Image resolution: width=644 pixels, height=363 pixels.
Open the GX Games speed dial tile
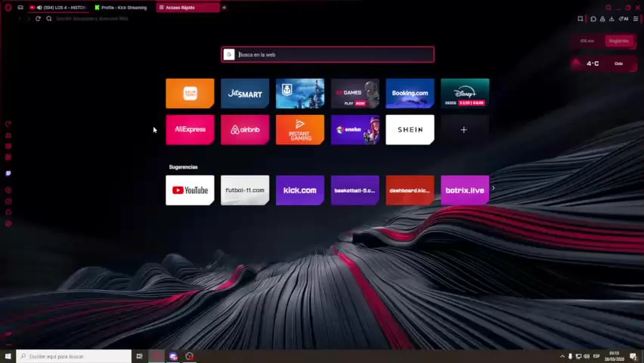355,93
